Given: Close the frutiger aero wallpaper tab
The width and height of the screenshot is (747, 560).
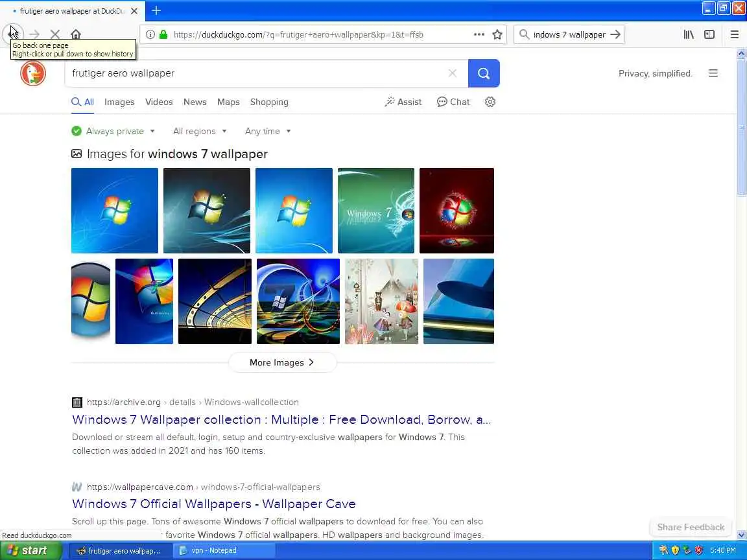Looking at the screenshot, I should (x=134, y=10).
